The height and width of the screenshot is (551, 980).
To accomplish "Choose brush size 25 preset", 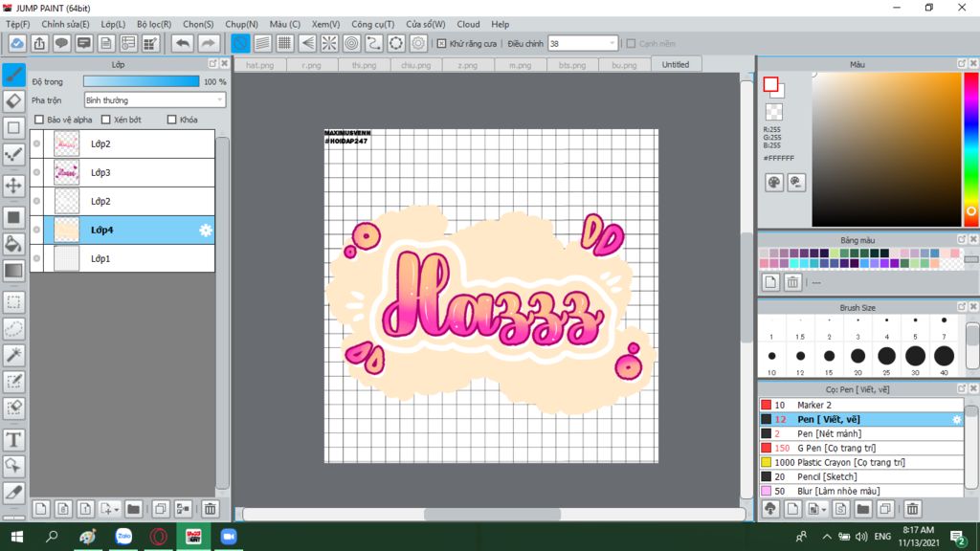I will (x=886, y=356).
